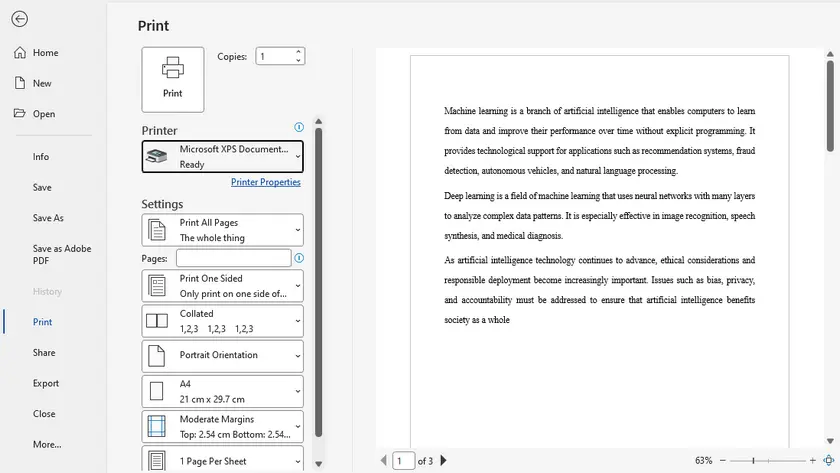Click New in the sidebar
Viewport: 840px width, 473px height.
point(42,83)
